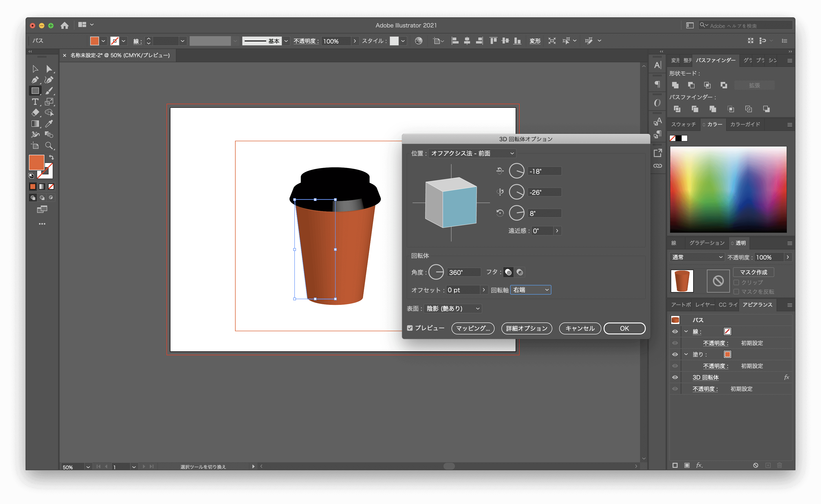821x504 pixels.
Task: Click the Divide pathfinder icon
Action: (677, 109)
